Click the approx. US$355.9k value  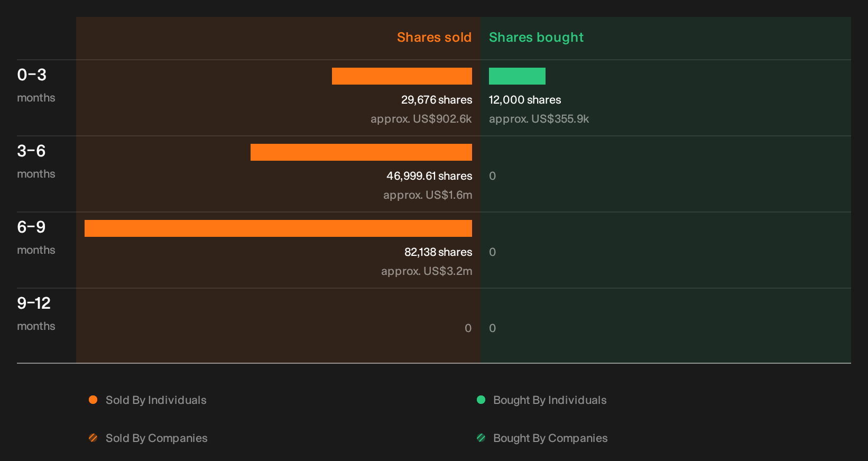click(x=539, y=119)
